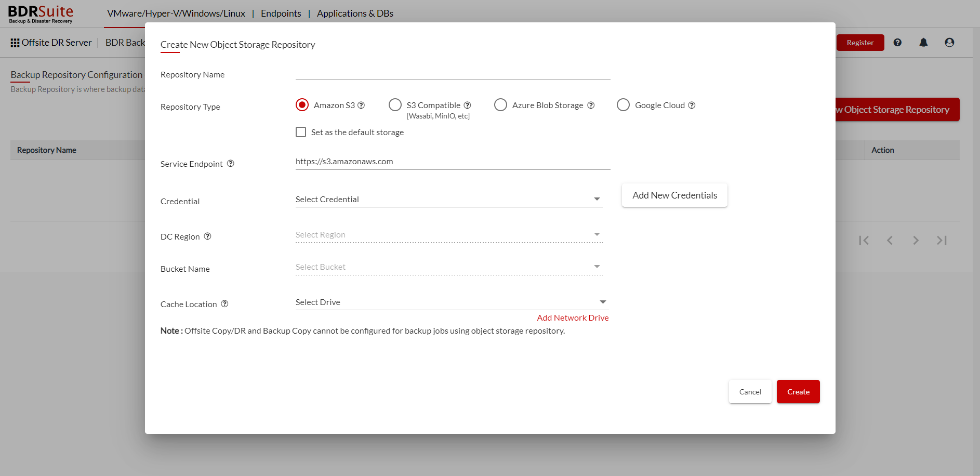
Task: Open Offsite DR Server menu
Action: click(57, 43)
